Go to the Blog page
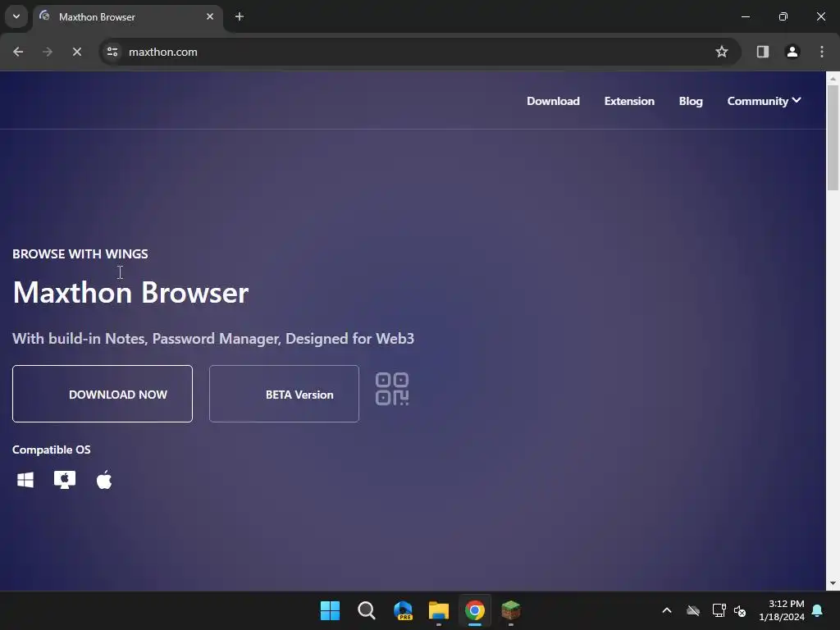Screen dimensions: 840x630 tap(691, 101)
